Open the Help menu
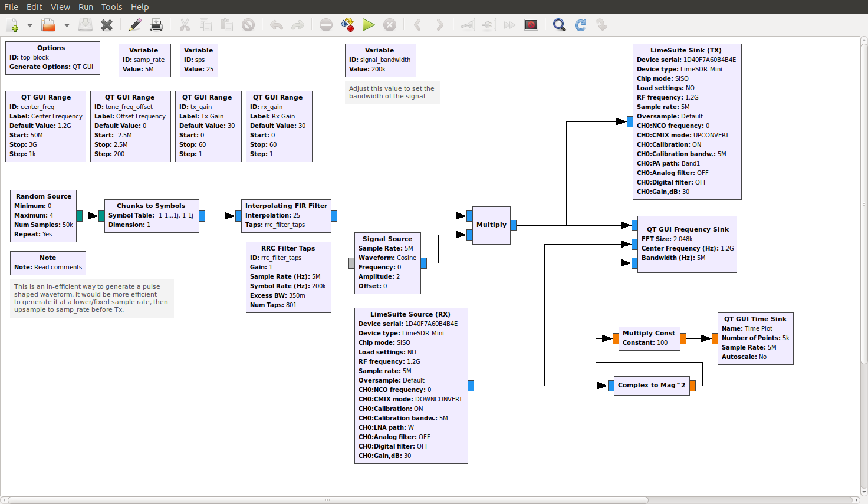This screenshot has width=868, height=504. (140, 7)
